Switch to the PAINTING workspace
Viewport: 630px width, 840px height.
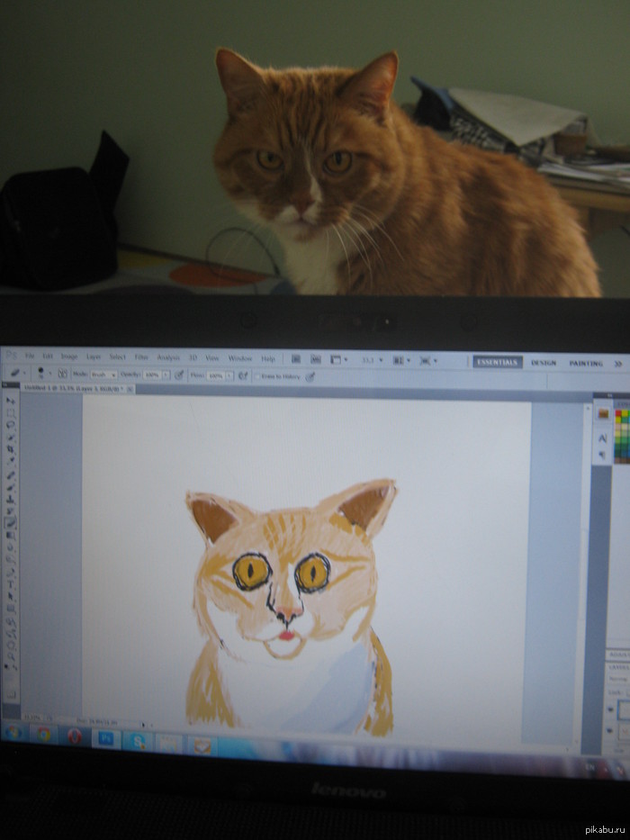(586, 364)
